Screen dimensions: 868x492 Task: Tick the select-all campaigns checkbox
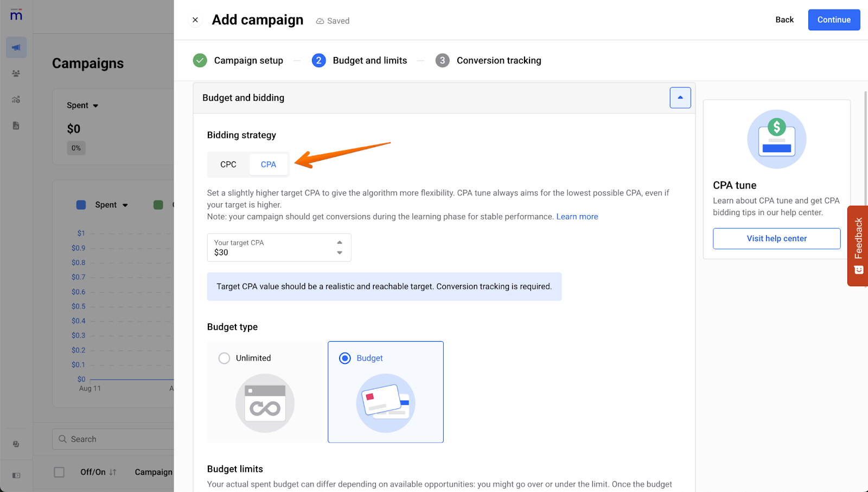pos(59,472)
